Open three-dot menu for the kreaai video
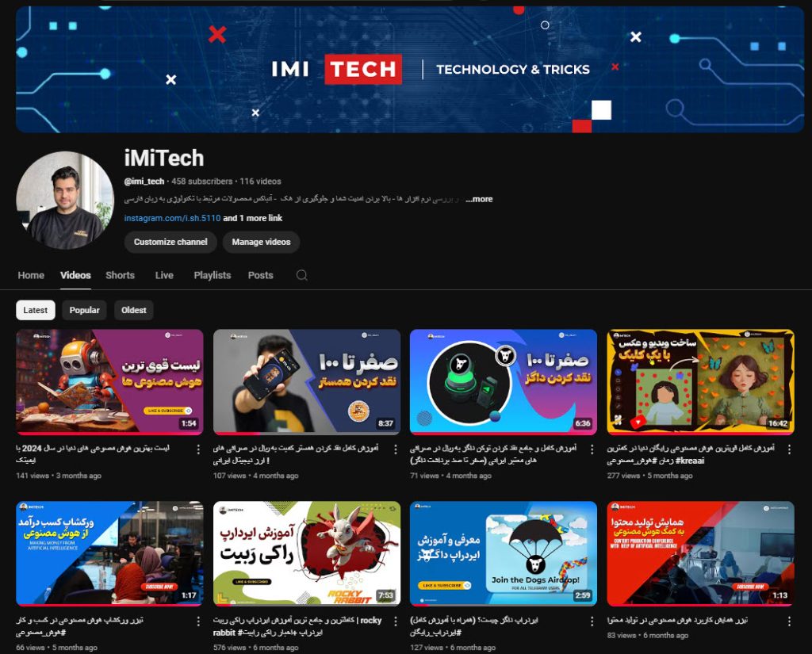This screenshot has height=654, width=812. coord(788,449)
